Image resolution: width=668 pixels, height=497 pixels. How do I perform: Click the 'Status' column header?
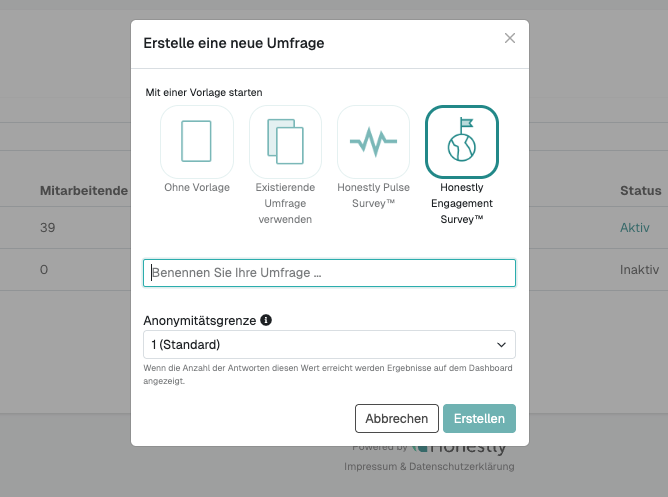click(x=640, y=190)
